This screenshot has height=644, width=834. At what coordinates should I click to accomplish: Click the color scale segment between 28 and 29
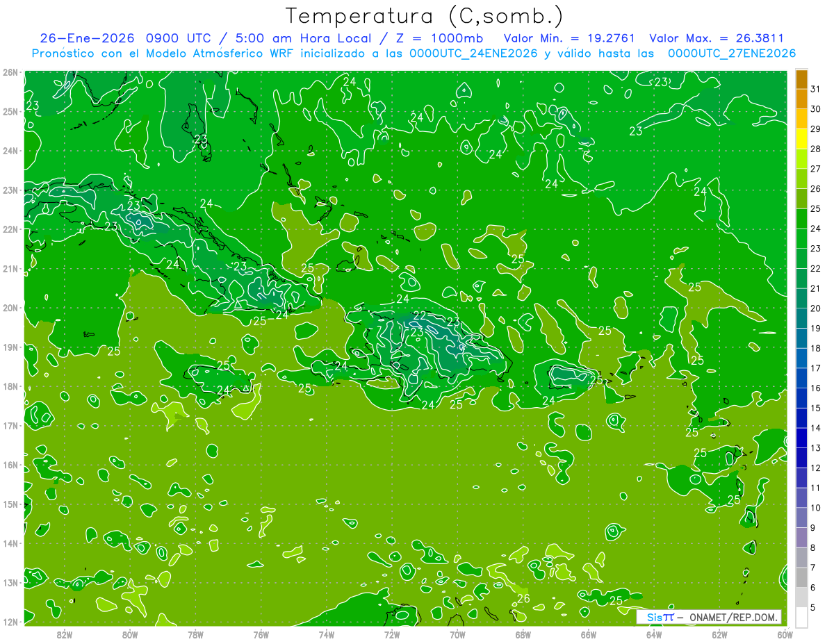click(801, 138)
